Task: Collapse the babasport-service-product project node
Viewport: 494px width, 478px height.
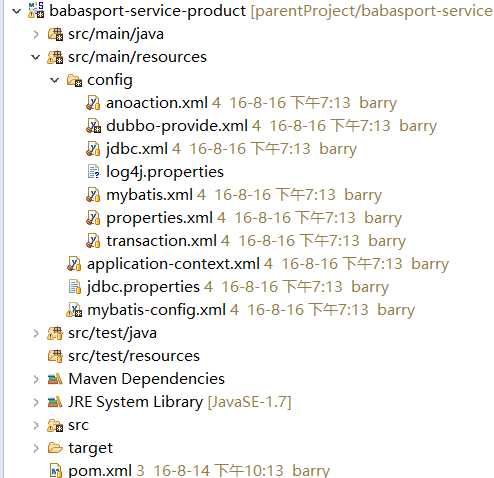Action: tap(16, 11)
